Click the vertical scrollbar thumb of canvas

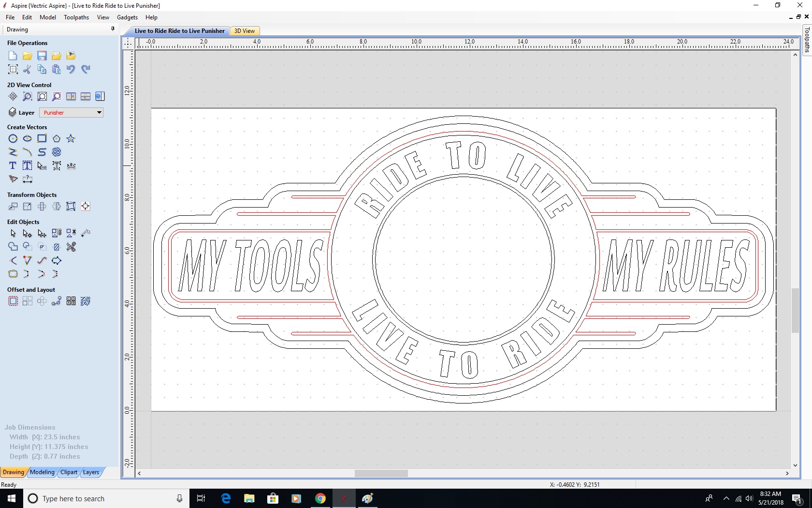click(795, 311)
